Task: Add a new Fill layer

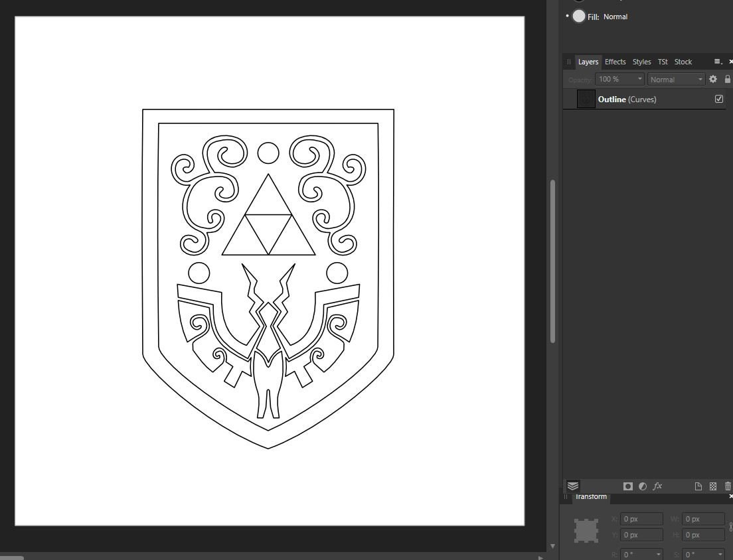Action: [x=712, y=486]
